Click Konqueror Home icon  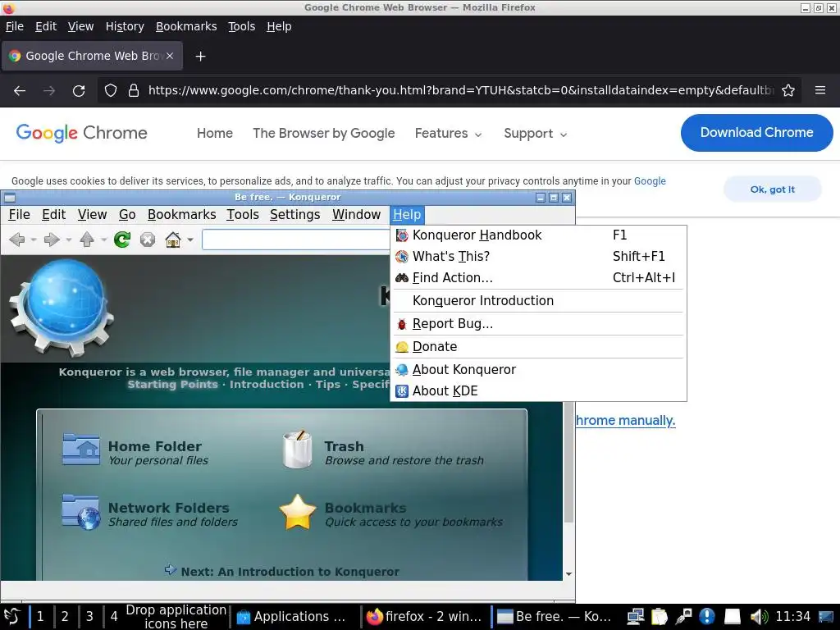(x=173, y=240)
